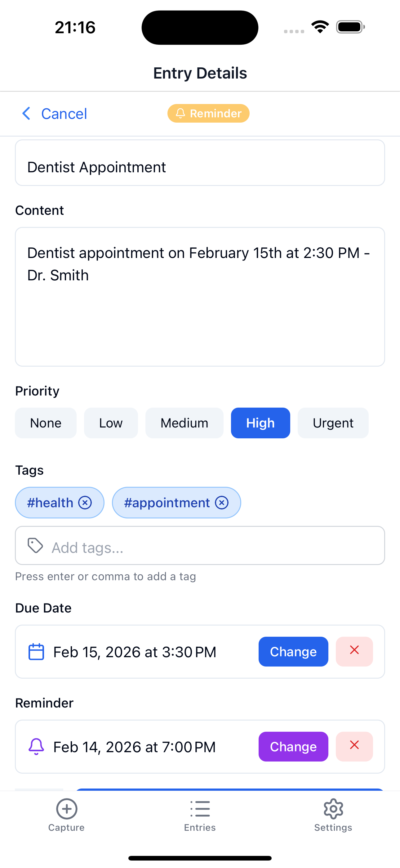Open the Capture tab

click(66, 814)
